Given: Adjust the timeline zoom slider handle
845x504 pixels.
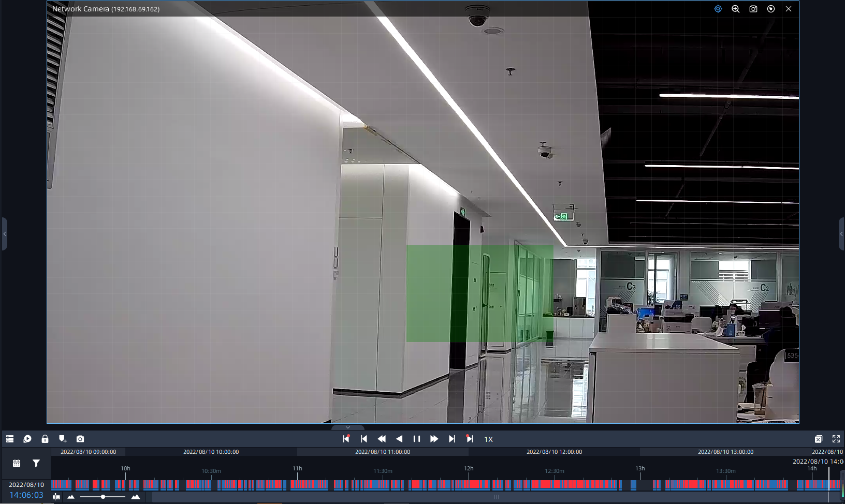Looking at the screenshot, I should pos(103,497).
